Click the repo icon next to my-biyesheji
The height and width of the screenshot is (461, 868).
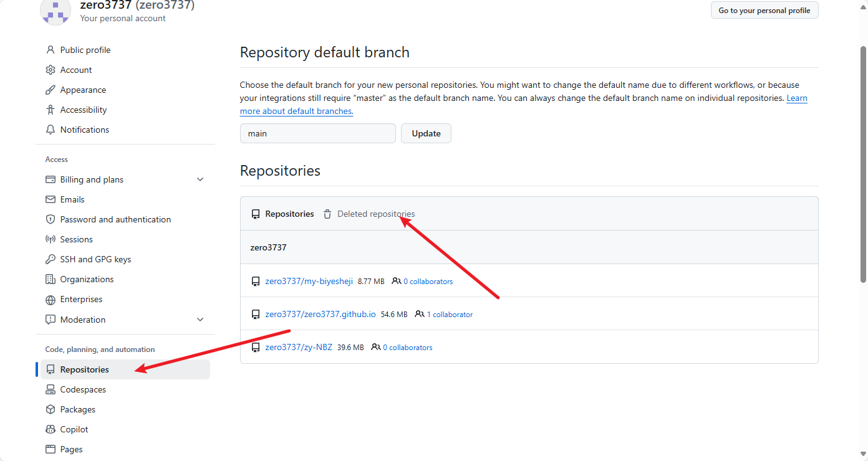[256, 282]
